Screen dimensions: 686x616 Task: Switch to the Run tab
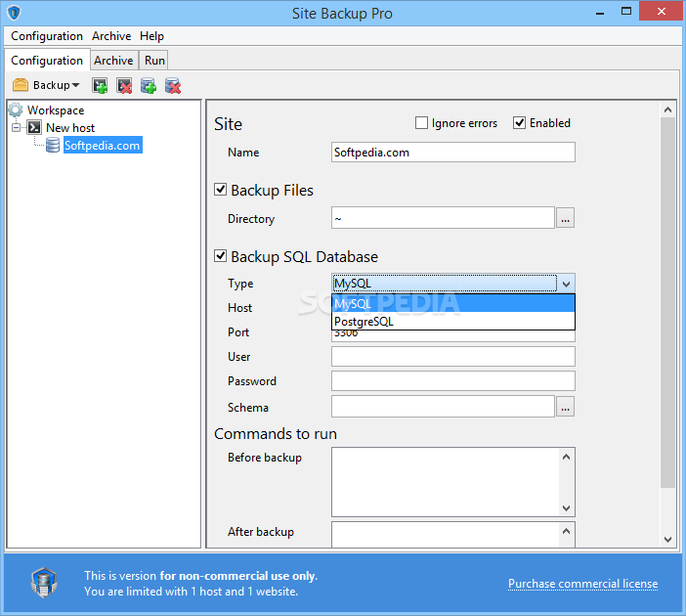[154, 60]
